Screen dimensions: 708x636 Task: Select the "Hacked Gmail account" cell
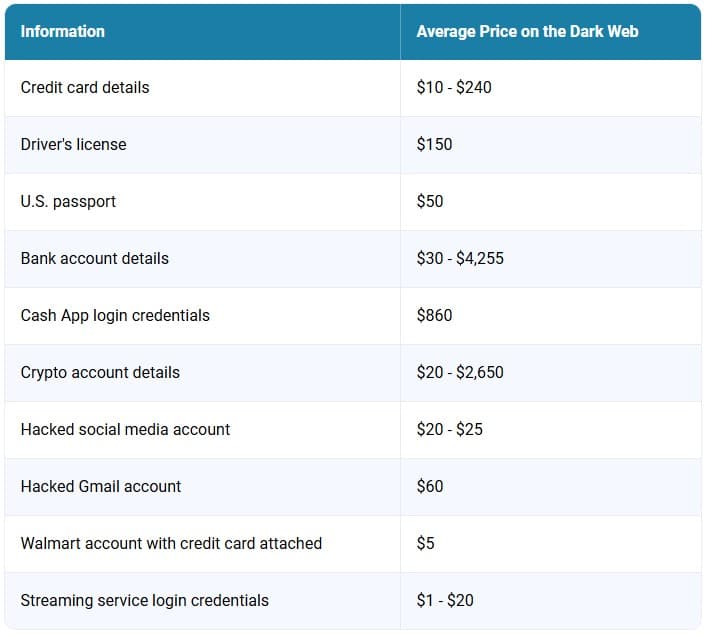pos(101,486)
